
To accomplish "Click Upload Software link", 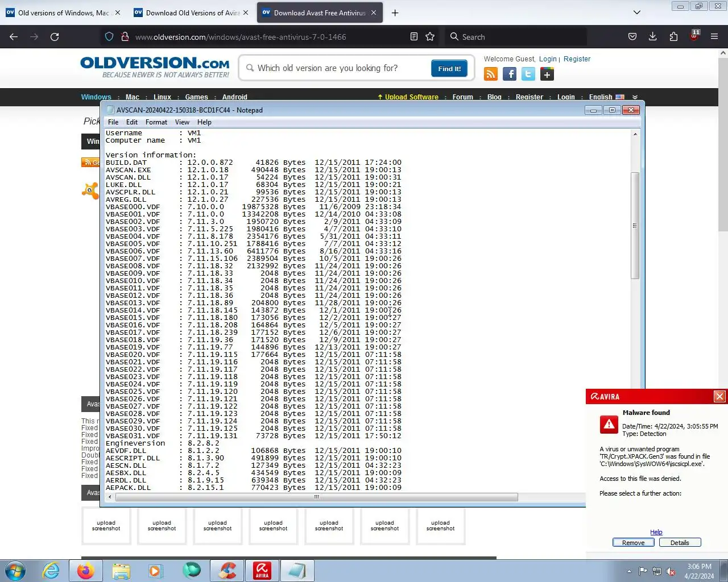I will pyautogui.click(x=408, y=97).
